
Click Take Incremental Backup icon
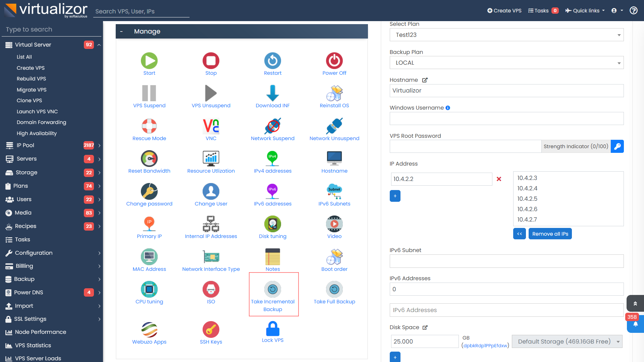point(273,289)
